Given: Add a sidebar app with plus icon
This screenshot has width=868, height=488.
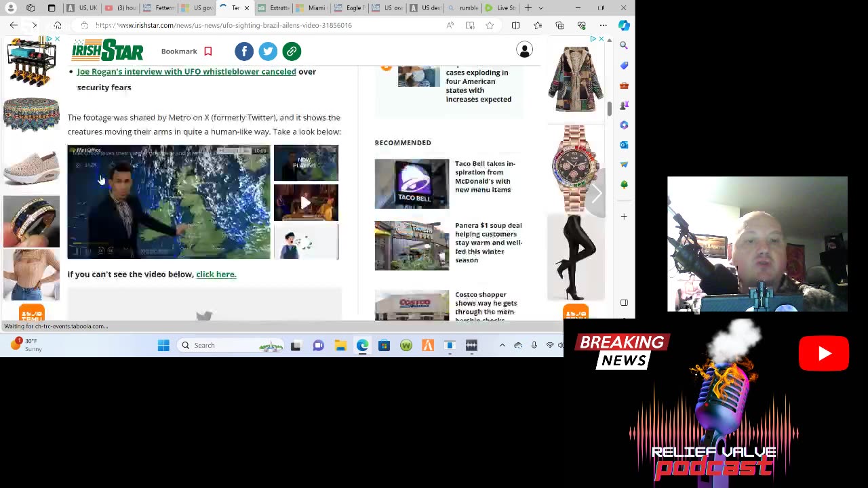Looking at the screenshot, I should pos(624,216).
